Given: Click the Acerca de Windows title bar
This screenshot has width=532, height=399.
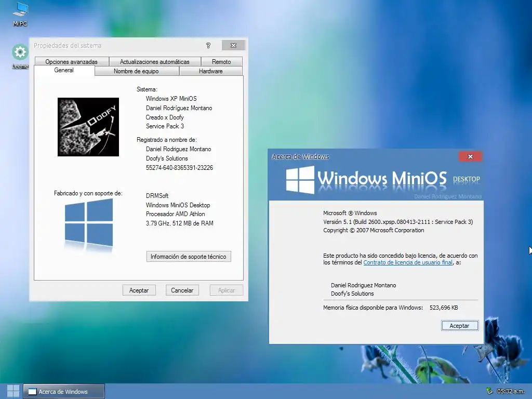Looking at the screenshot, I should [x=363, y=156].
